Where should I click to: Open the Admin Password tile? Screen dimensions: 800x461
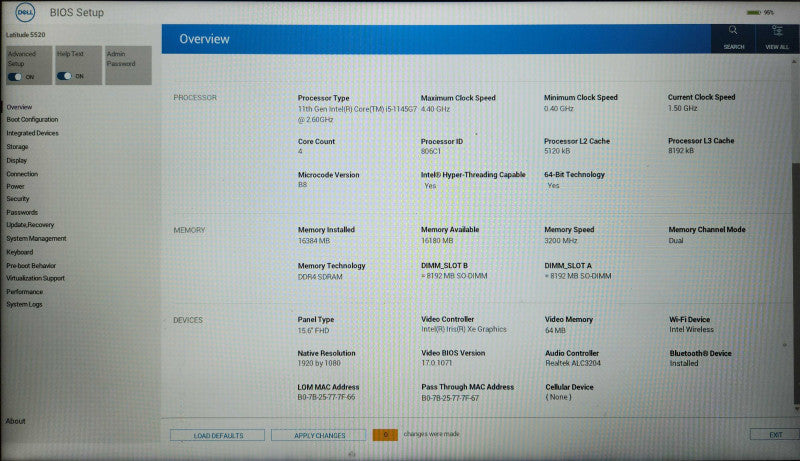click(x=128, y=65)
